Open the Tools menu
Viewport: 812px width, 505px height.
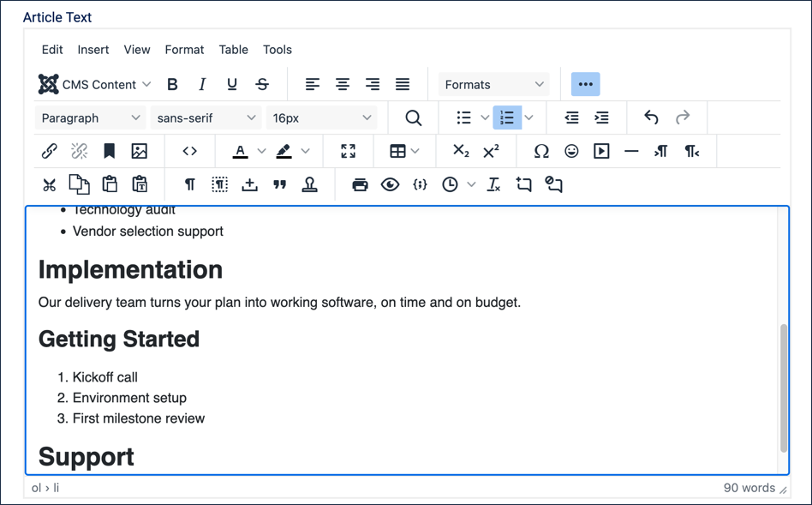coord(278,50)
